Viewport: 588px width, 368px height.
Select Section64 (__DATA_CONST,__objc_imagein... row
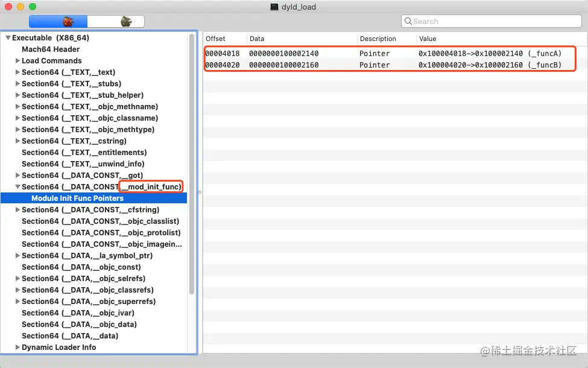pos(93,244)
